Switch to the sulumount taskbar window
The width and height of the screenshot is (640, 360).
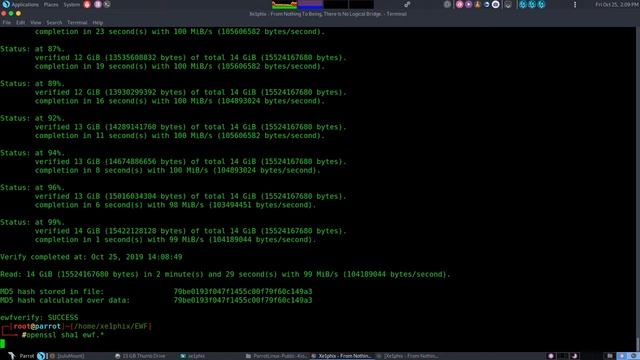(68, 356)
